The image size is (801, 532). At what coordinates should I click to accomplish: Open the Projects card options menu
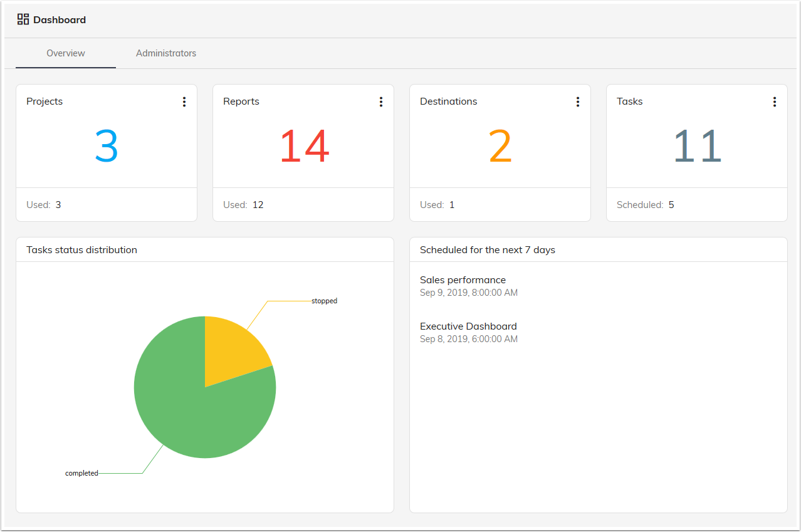[184, 101]
